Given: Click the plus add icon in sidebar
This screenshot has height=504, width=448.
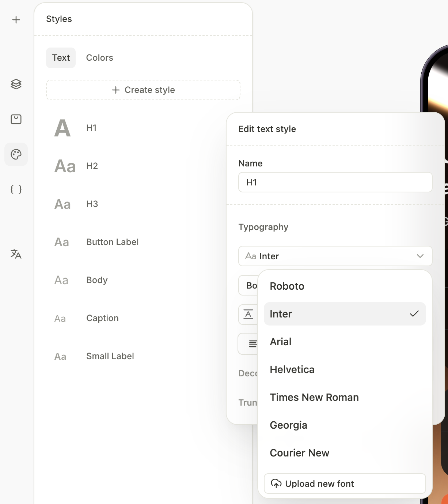Looking at the screenshot, I should [x=16, y=20].
